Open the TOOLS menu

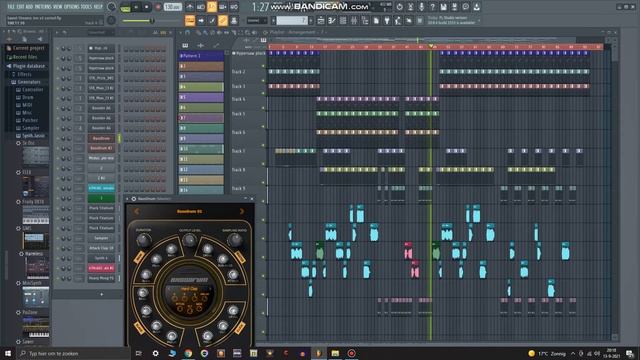[x=87, y=7]
